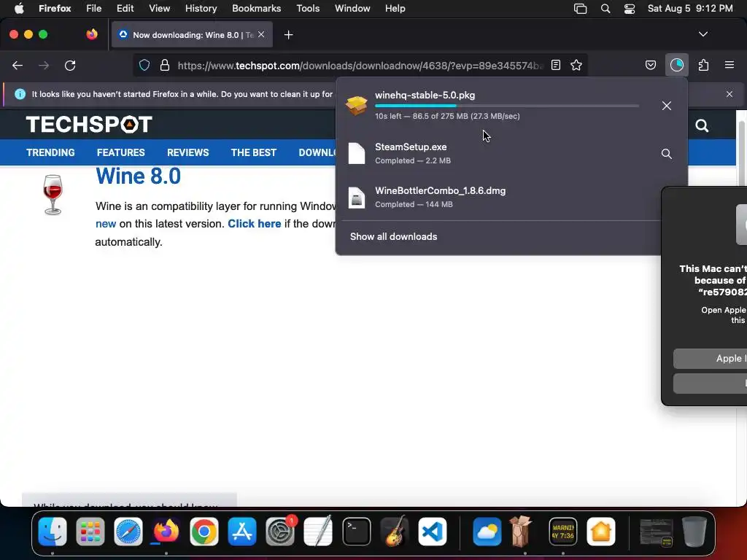Viewport: 747px width, 560px height.
Task: Open the Window menu
Action: click(352, 9)
